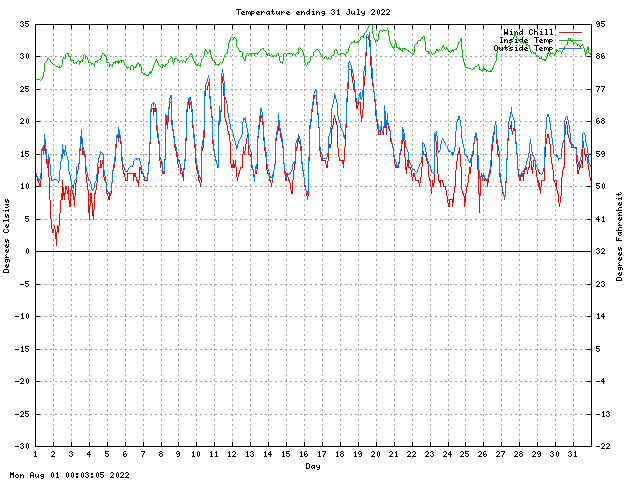The height and width of the screenshot is (480, 640).
Task: Click the Celsius axis value 25
Action: (x=24, y=89)
